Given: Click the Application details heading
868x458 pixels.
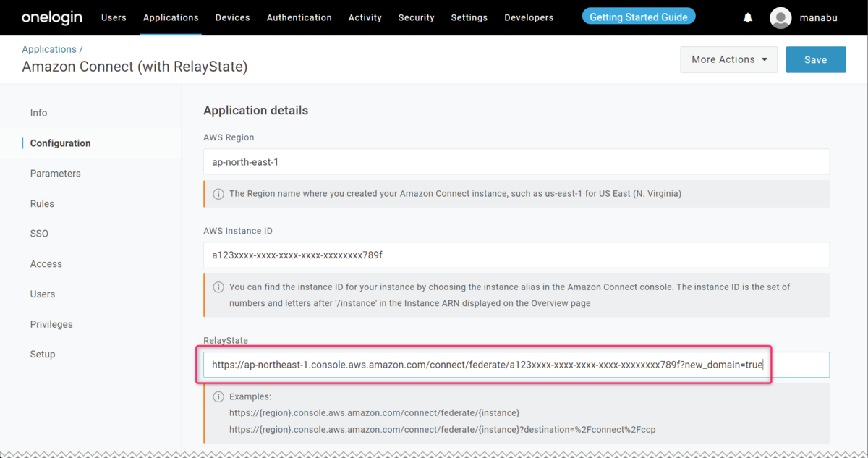Looking at the screenshot, I should click(x=256, y=111).
